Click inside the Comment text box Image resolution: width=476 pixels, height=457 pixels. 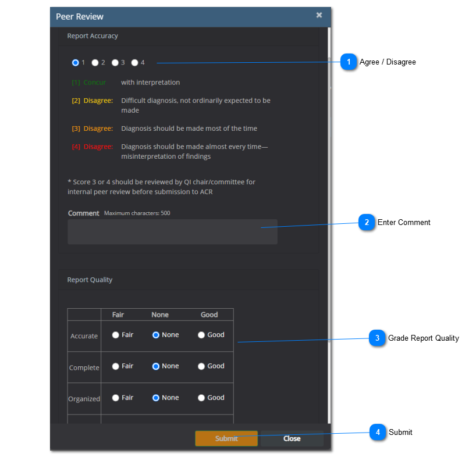(172, 231)
